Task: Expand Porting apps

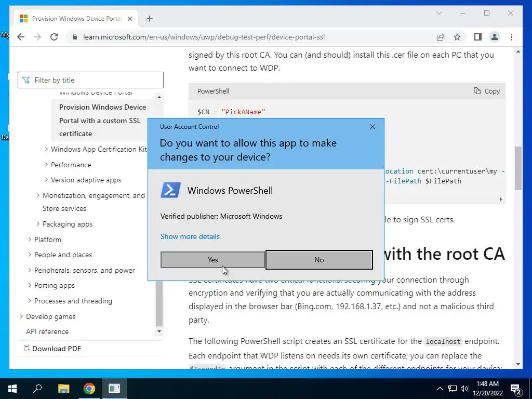Action: click(30, 285)
